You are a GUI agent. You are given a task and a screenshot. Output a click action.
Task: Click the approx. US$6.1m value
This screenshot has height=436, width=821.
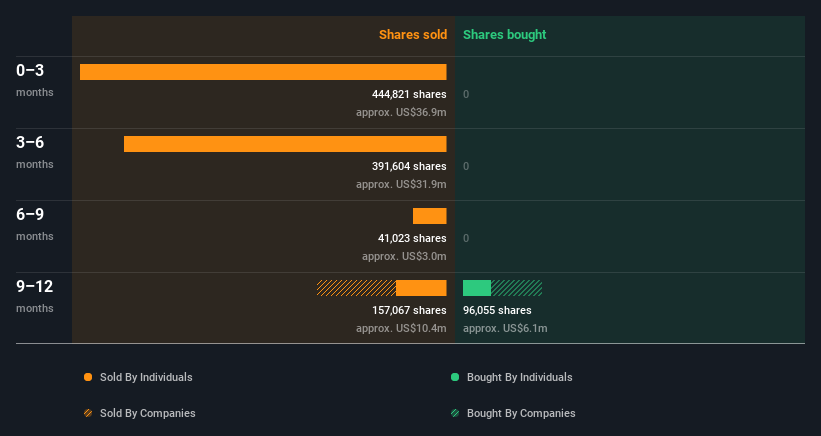pos(505,328)
